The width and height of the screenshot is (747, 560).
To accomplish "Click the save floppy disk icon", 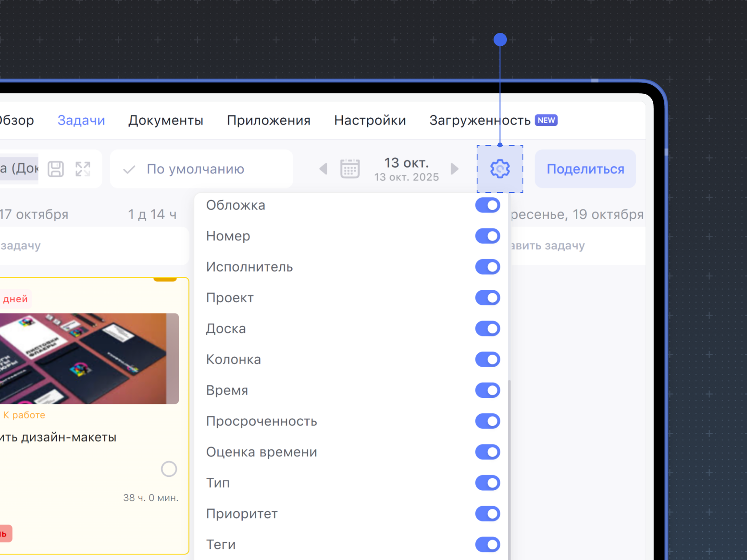I will (56, 169).
